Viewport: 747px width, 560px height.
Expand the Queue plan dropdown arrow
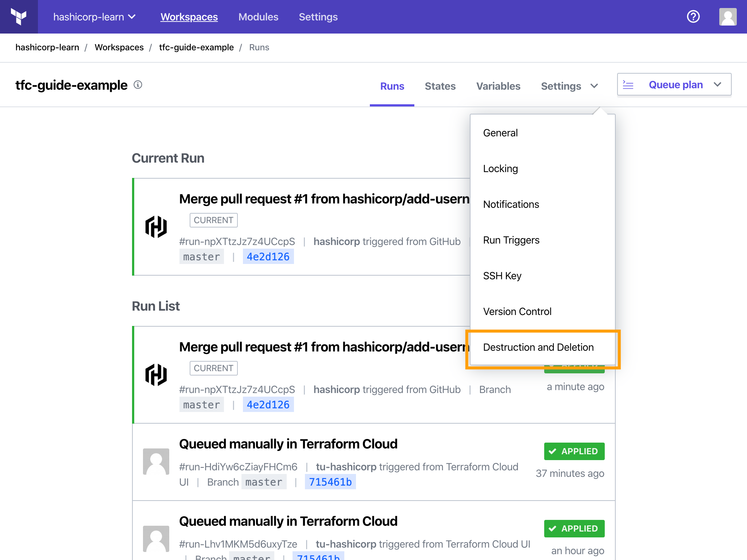(717, 85)
